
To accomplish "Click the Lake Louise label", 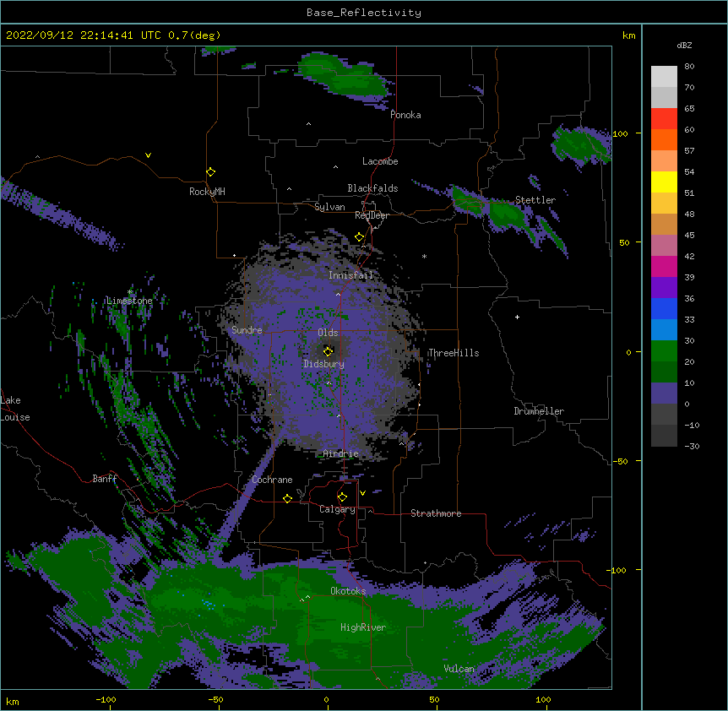I will pyautogui.click(x=15, y=409).
